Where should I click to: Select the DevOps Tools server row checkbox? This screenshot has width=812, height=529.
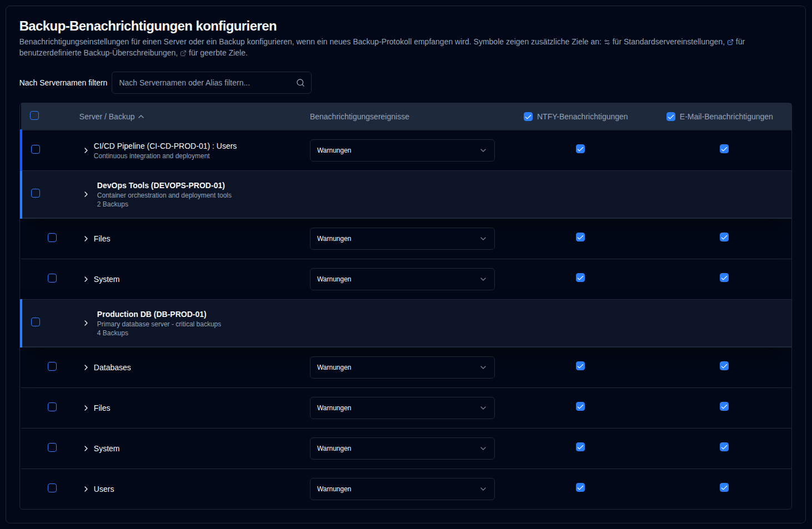point(36,193)
